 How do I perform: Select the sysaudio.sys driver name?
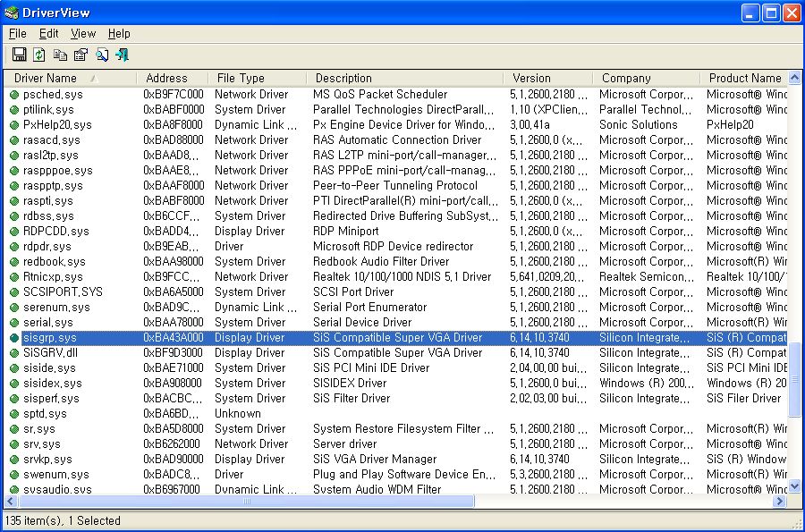coord(57,489)
